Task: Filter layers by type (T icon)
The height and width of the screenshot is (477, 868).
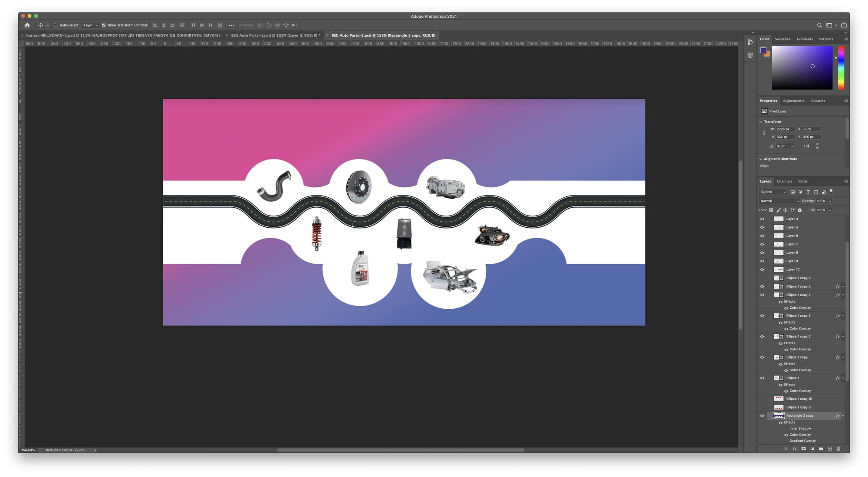Action: (808, 192)
